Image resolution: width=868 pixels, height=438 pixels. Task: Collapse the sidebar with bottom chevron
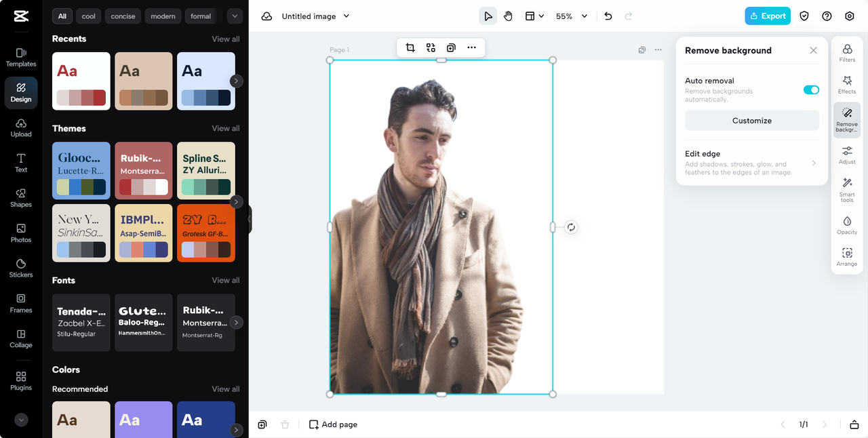tap(21, 420)
